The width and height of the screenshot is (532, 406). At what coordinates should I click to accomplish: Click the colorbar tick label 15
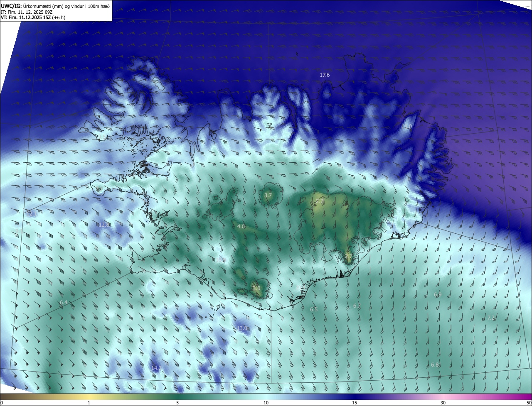click(355, 403)
